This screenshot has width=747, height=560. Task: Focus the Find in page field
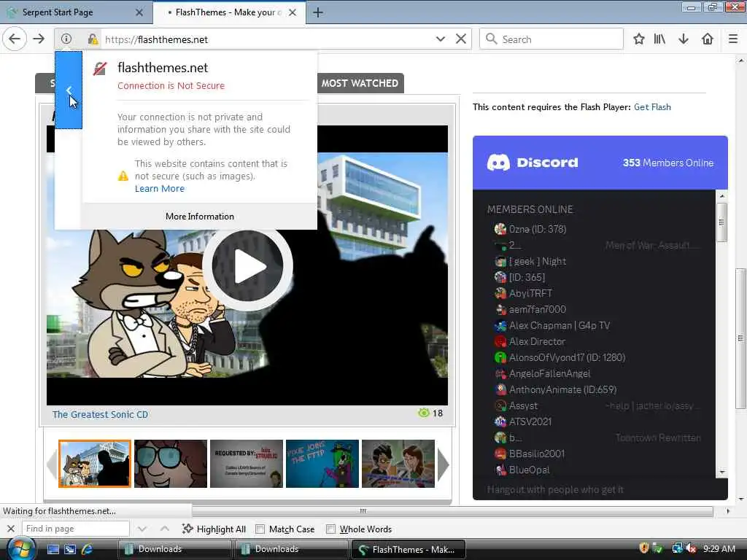[76, 529]
